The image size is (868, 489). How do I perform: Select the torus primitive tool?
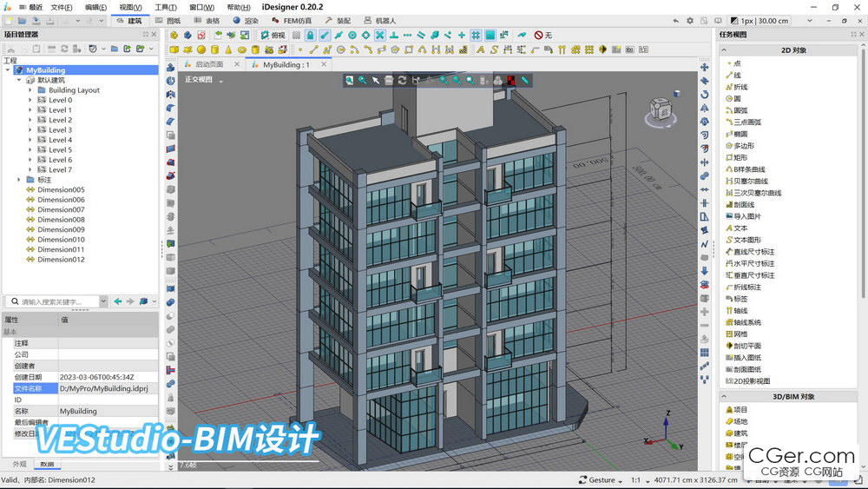click(242, 50)
